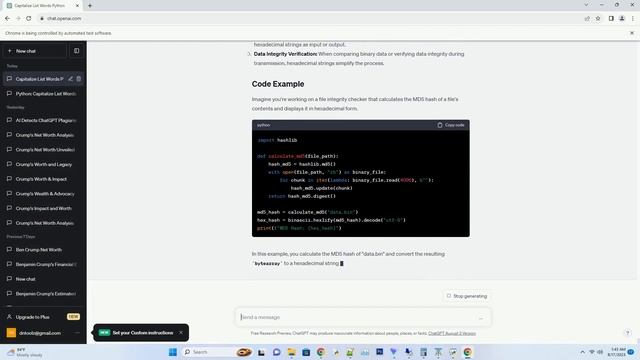Open the Chrome side panel icon
This screenshot has height=360, width=640.
coord(611,18)
